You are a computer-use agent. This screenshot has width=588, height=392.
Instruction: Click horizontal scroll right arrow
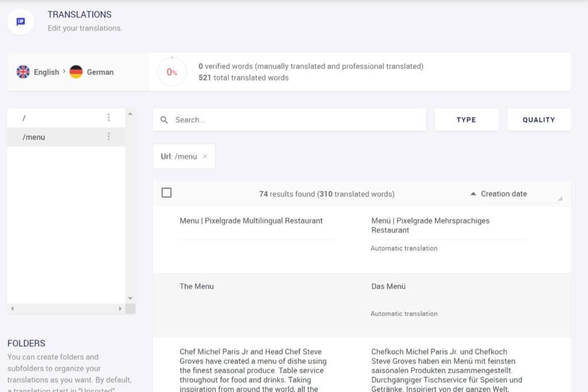[120, 309]
